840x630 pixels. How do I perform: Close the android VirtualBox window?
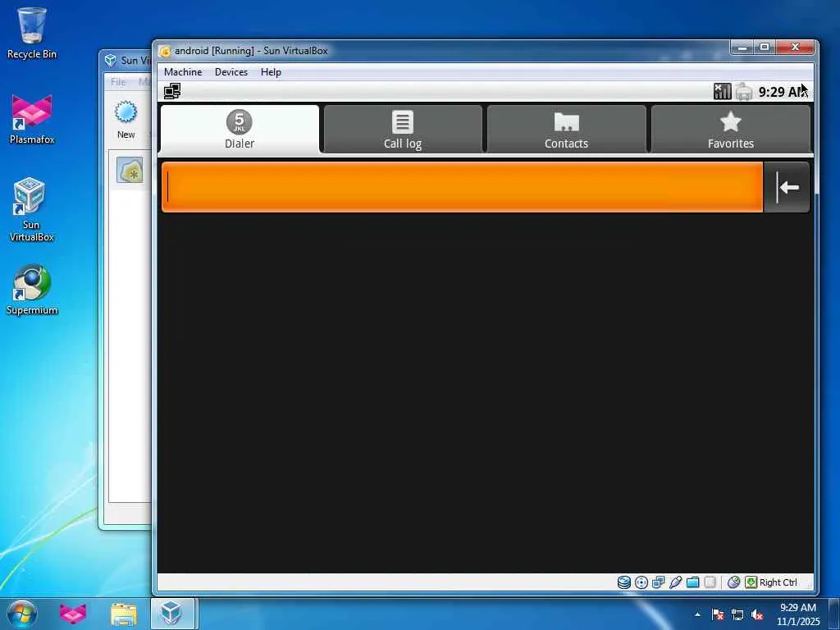click(x=796, y=47)
